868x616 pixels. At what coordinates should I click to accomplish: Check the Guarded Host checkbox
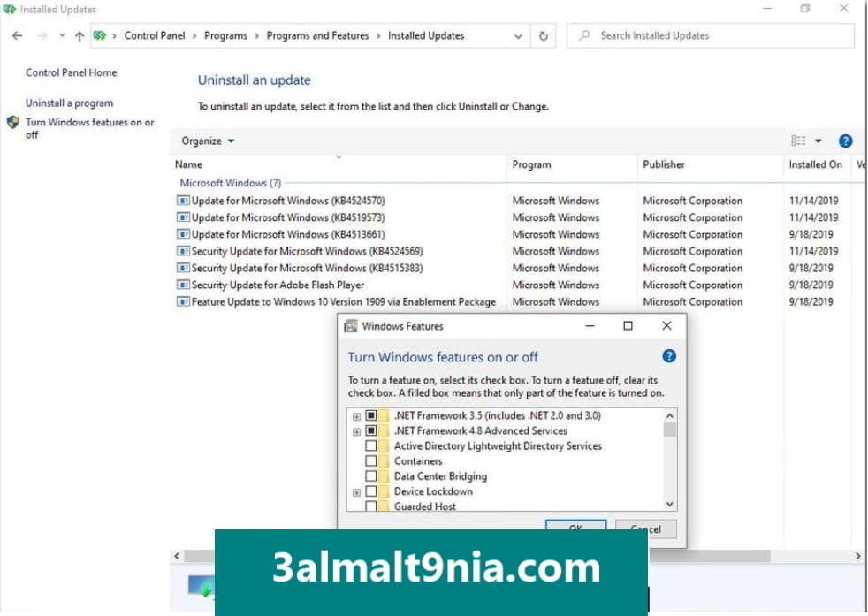[371, 506]
